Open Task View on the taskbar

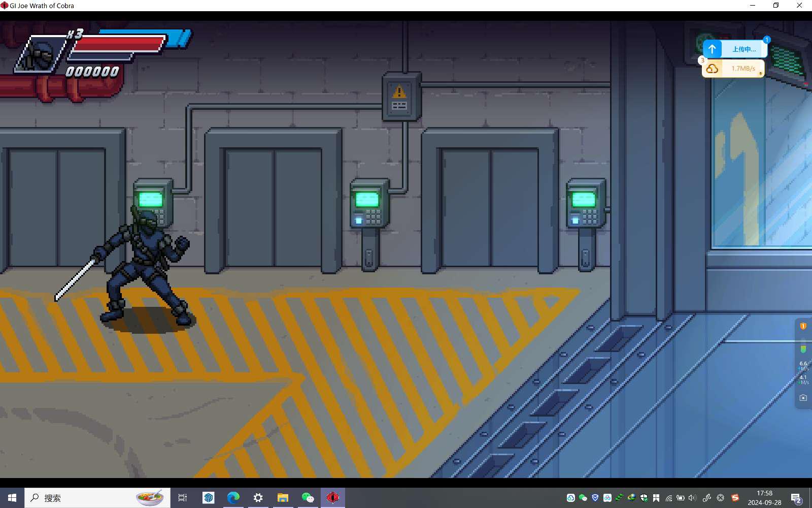click(183, 498)
